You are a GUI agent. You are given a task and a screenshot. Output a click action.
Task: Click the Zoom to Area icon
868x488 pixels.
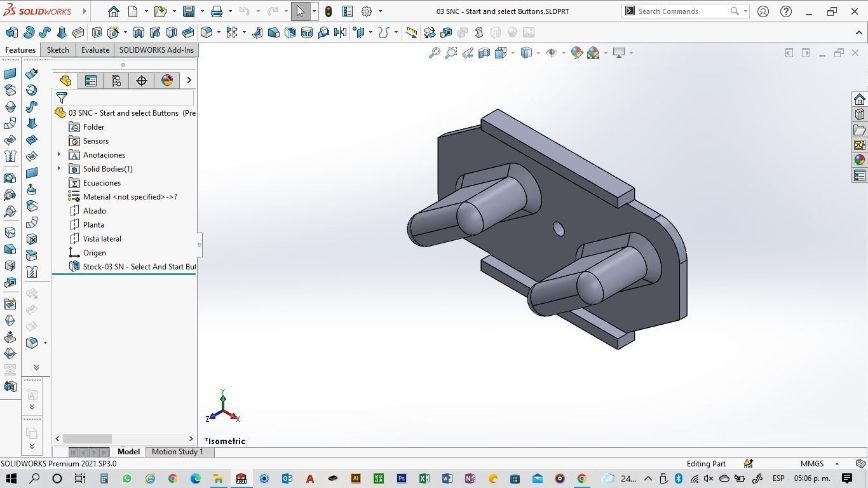tap(451, 53)
